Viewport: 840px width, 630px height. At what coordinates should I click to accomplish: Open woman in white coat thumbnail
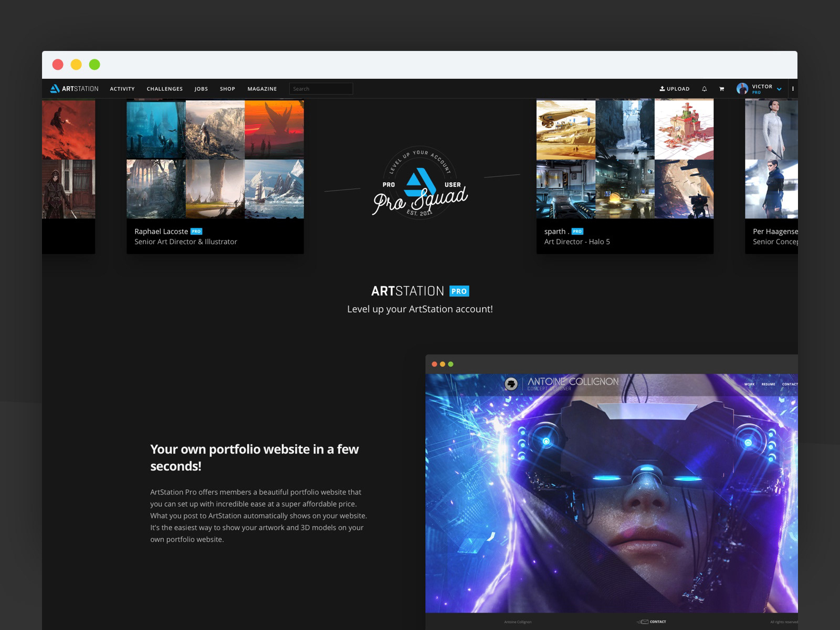click(772, 130)
